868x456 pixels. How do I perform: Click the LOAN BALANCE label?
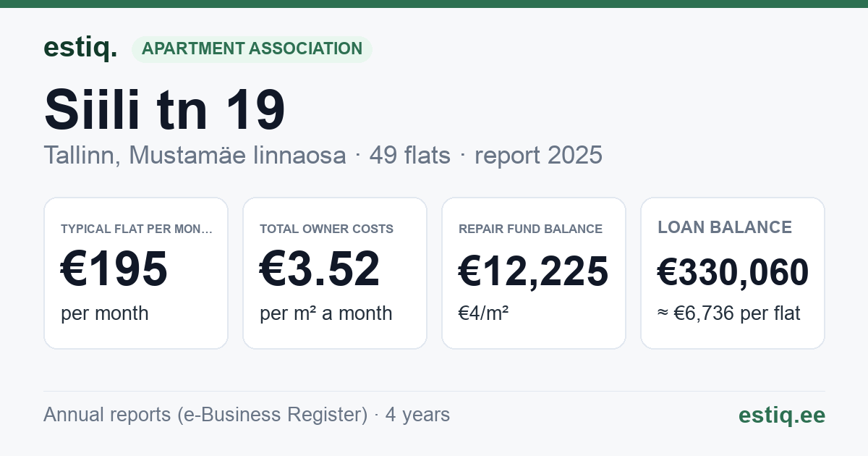coord(725,227)
